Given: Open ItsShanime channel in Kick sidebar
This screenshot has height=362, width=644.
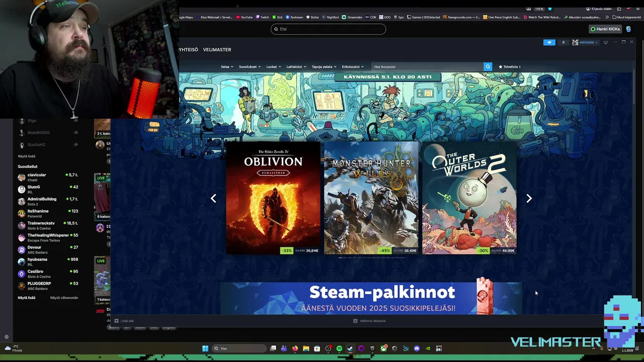Looking at the screenshot, I should tap(48, 213).
